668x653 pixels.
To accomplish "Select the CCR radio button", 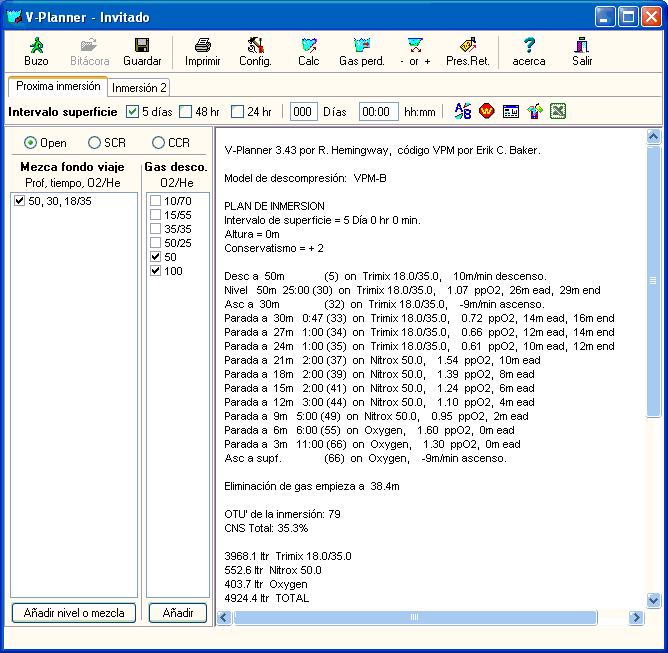I will pos(158,143).
